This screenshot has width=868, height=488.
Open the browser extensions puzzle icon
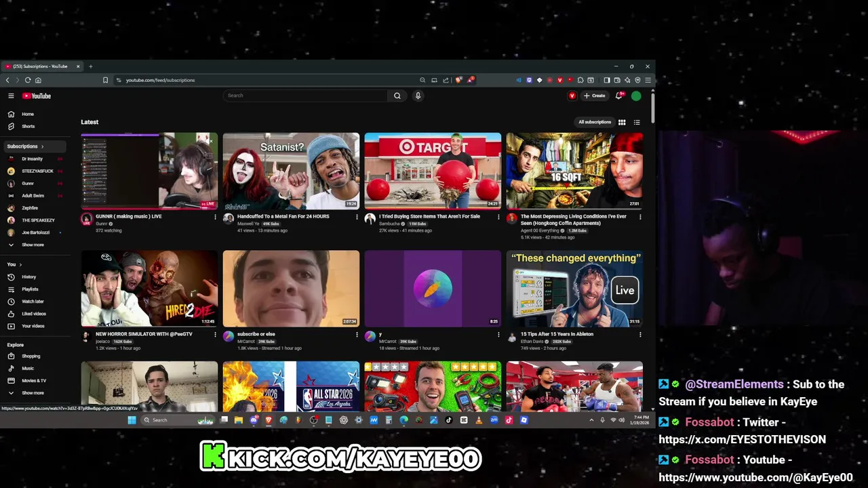pos(580,80)
